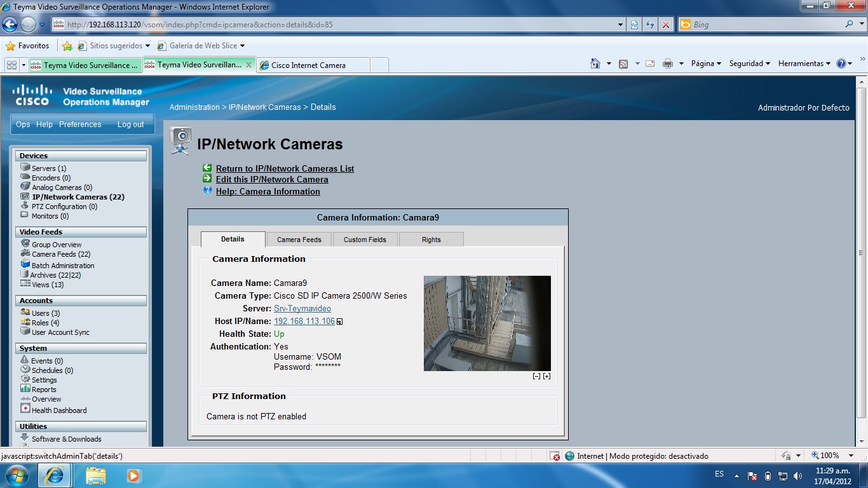This screenshot has width=868, height=488.
Task: Click the Roles icon under Accounts
Action: 25,322
